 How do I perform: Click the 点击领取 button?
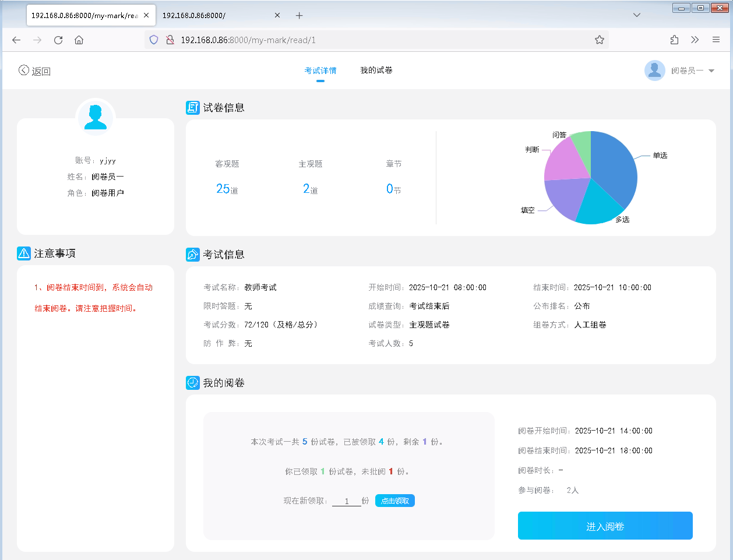pos(394,501)
